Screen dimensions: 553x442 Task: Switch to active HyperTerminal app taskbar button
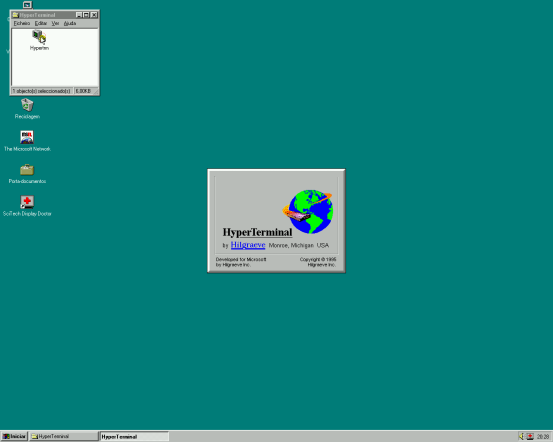pyautogui.click(x=134, y=436)
